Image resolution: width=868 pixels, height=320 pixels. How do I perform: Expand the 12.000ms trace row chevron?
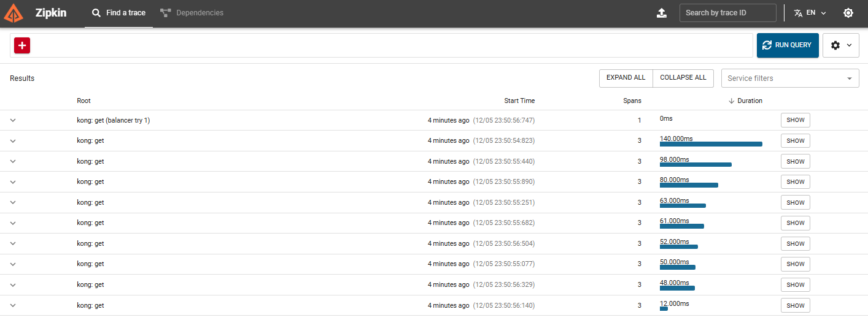point(13,305)
